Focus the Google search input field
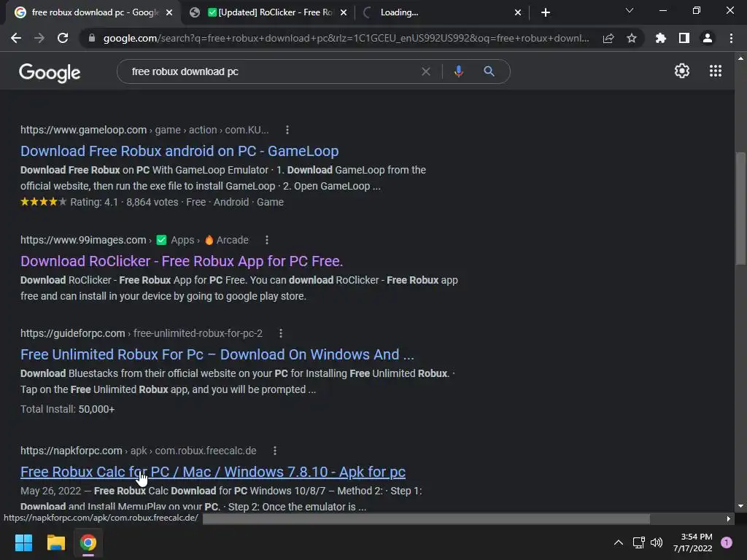This screenshot has width=747, height=560. pyautogui.click(x=271, y=71)
